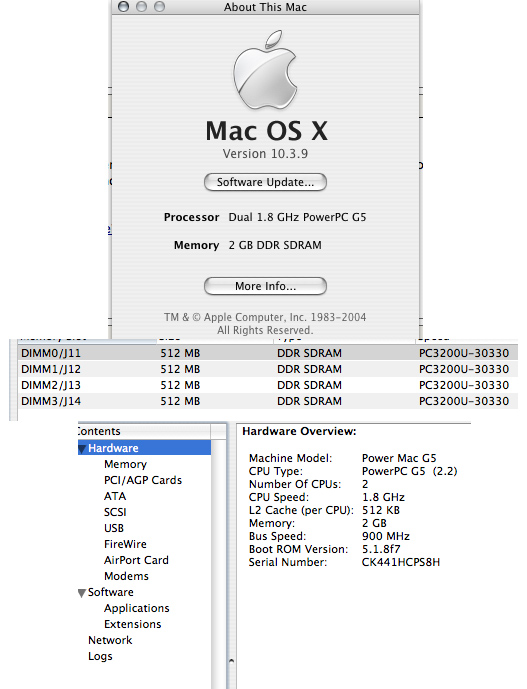The image size is (527, 689).
Task: Click the 900 MHz Bus Speed value
Action: pyautogui.click(x=386, y=536)
